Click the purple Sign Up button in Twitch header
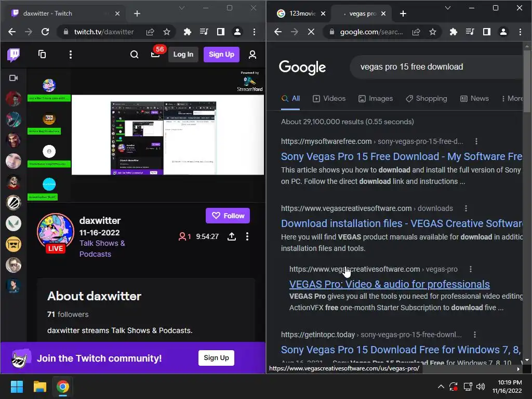Image resolution: width=532 pixels, height=399 pixels. tap(221, 54)
